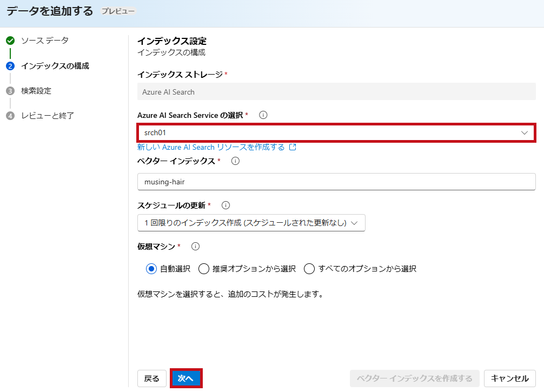The image size is (544, 392).
Task: Go to インデックスの構成 step
Action: pos(55,66)
